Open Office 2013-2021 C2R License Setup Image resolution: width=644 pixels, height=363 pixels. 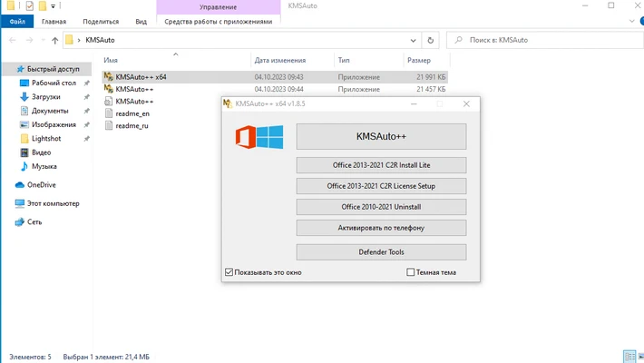[381, 186]
